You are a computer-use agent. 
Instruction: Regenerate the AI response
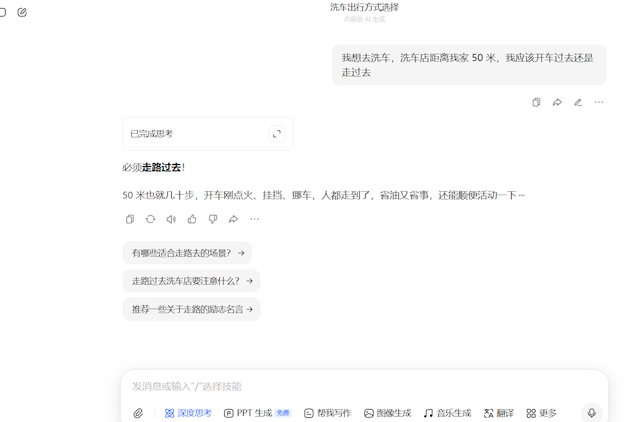coord(150,219)
